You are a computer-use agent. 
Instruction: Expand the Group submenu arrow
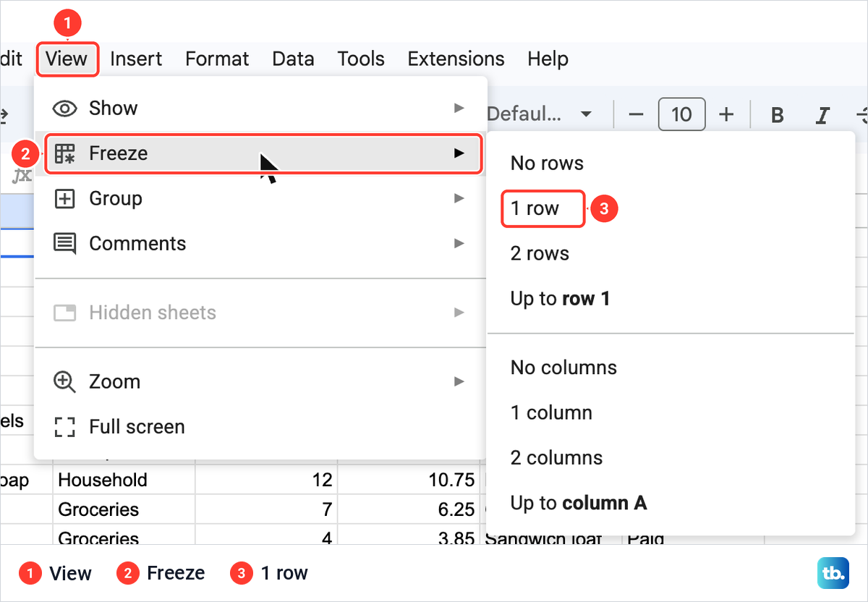coord(459,198)
